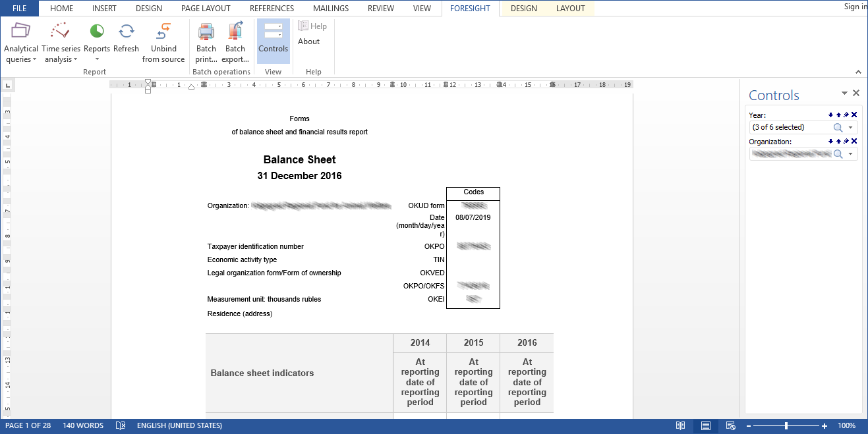Click Unbind from source
Screen dimensions: 868x434
click(163, 43)
